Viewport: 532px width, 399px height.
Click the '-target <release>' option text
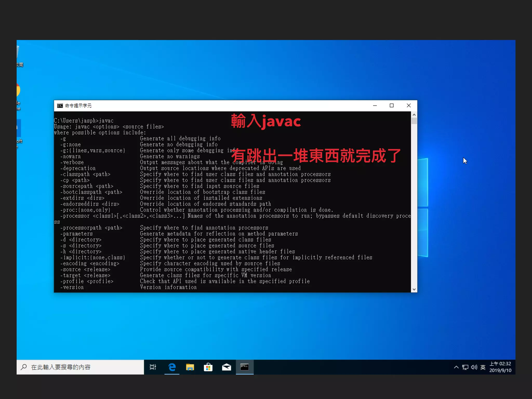click(x=85, y=275)
